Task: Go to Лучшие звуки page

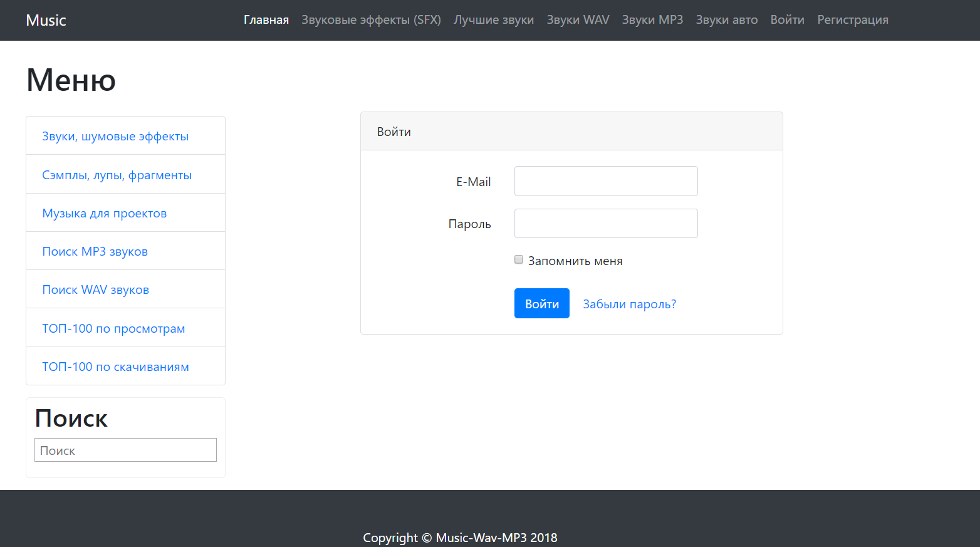Action: tap(494, 20)
